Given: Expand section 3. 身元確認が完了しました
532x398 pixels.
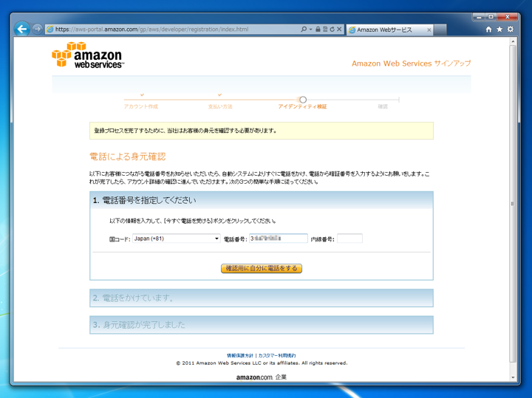Looking at the screenshot, I should (x=262, y=325).
